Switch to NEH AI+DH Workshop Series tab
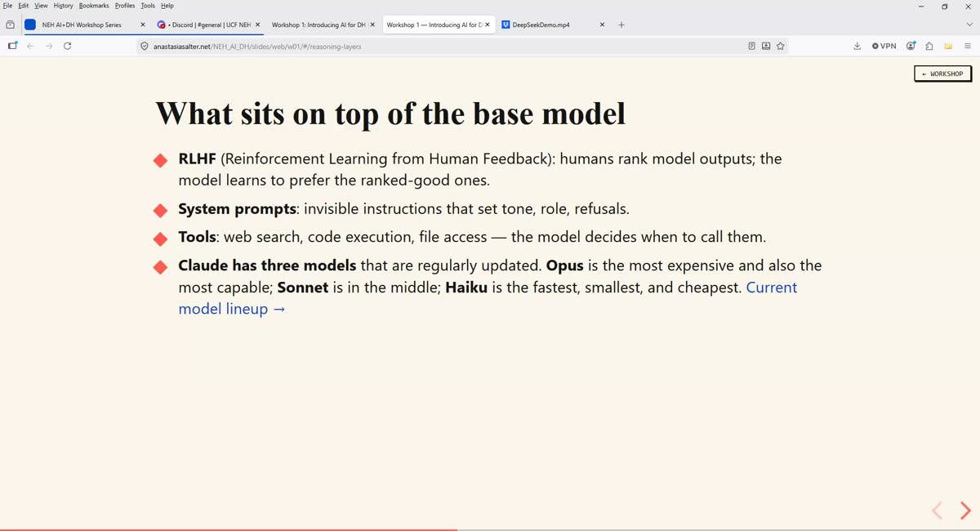Image resolution: width=980 pixels, height=531 pixels. [x=85, y=25]
